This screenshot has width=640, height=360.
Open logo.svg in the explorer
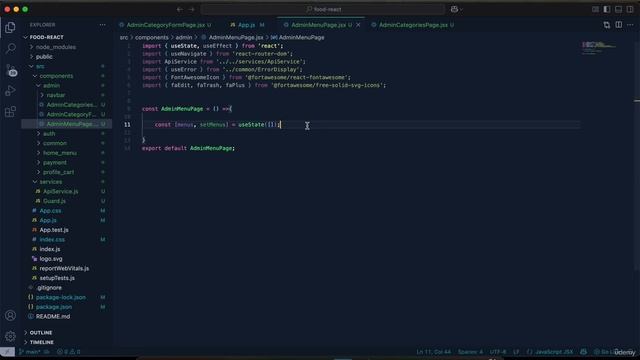(x=51, y=259)
